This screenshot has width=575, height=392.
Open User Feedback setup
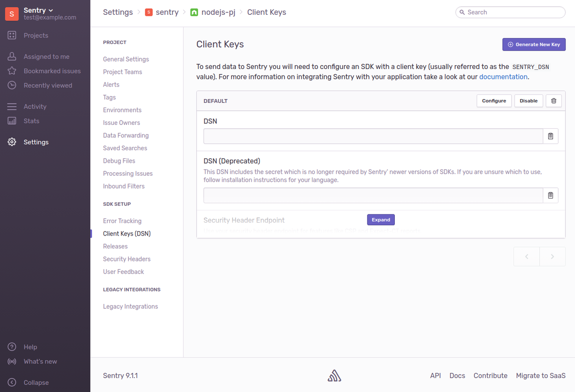click(124, 272)
